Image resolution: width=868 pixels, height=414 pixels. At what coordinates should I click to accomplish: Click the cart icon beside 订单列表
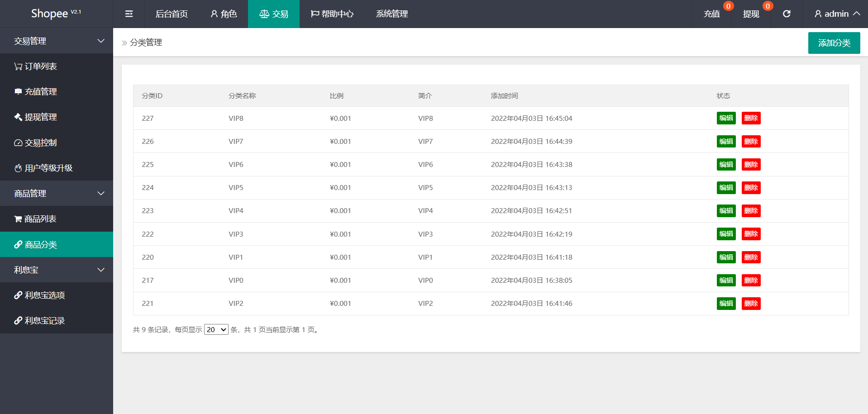click(18, 67)
